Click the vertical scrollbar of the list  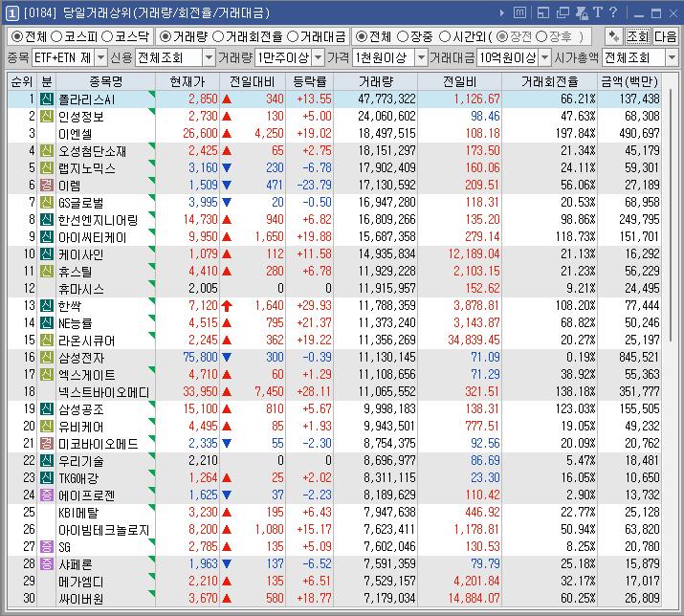pyautogui.click(x=670, y=213)
